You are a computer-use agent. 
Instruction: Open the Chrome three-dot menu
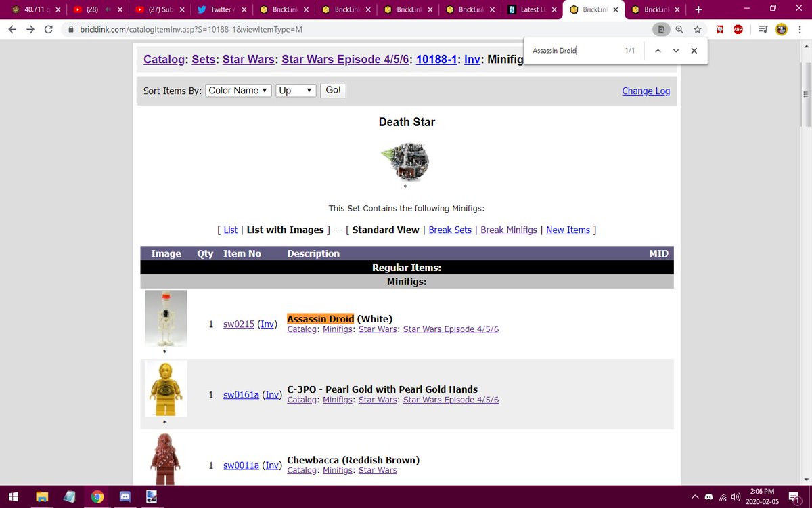800,30
